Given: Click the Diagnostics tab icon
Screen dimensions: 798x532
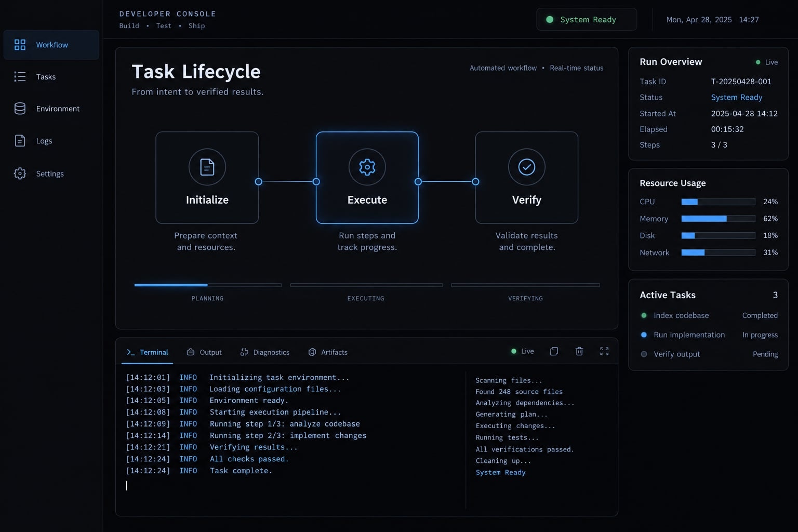Looking at the screenshot, I should 244,352.
